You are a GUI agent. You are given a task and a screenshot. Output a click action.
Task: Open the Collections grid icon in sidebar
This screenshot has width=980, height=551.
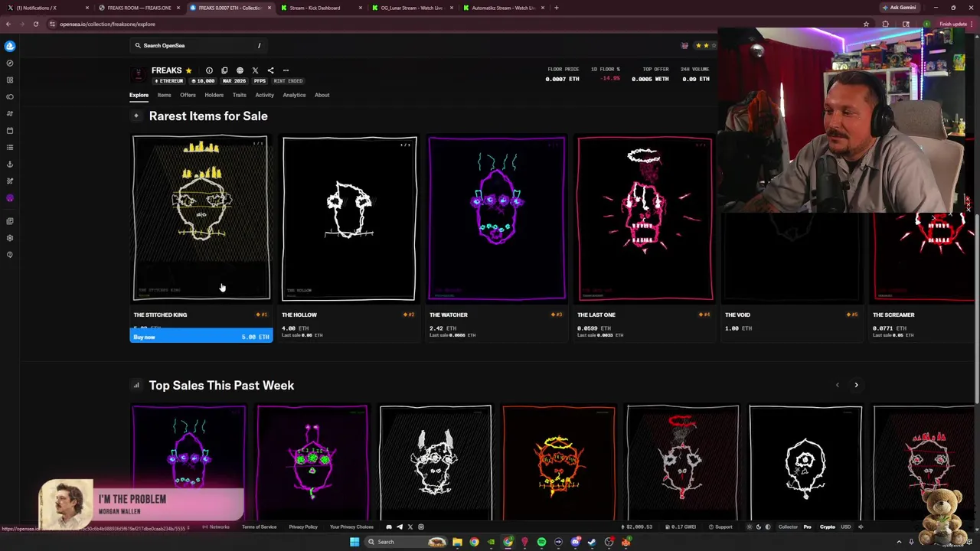9,80
